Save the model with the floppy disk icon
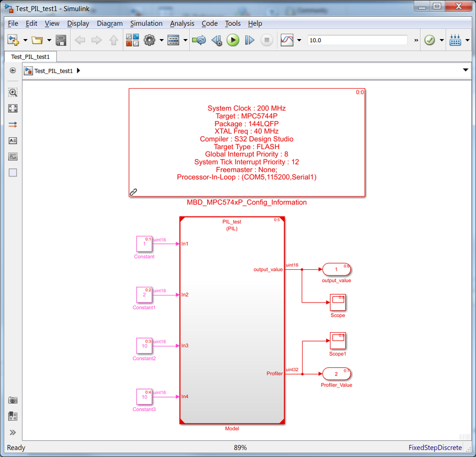476x457 pixels. point(61,40)
